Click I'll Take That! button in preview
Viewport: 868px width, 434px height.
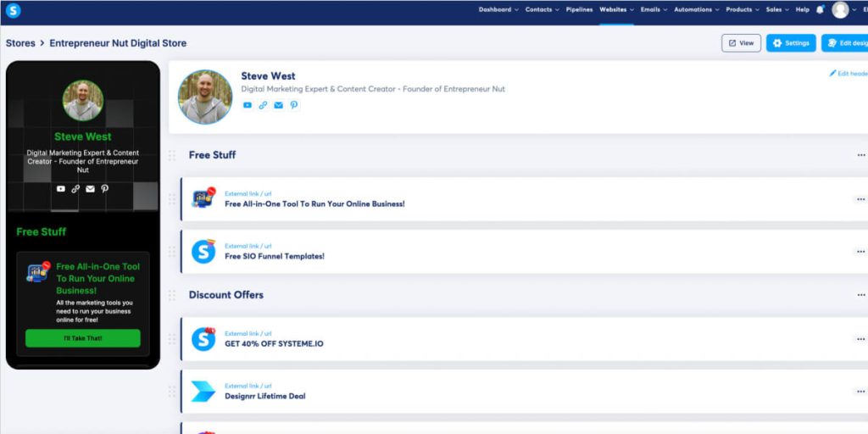(x=82, y=338)
